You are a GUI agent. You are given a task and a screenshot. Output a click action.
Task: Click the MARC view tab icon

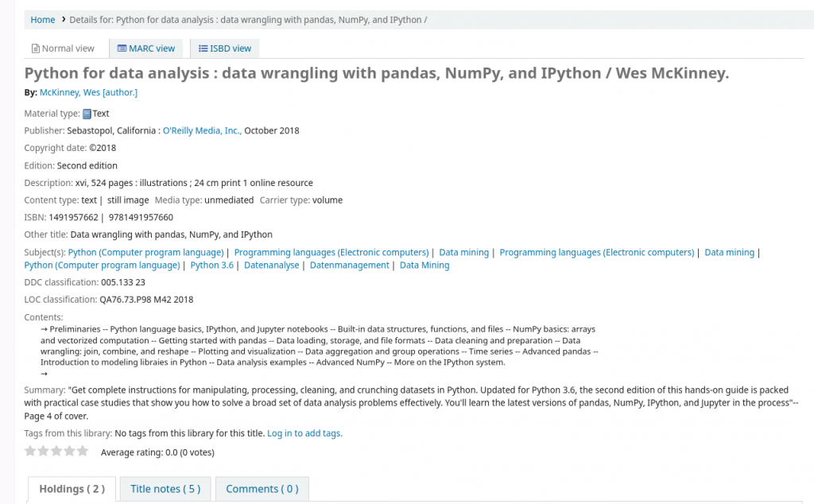(122, 48)
